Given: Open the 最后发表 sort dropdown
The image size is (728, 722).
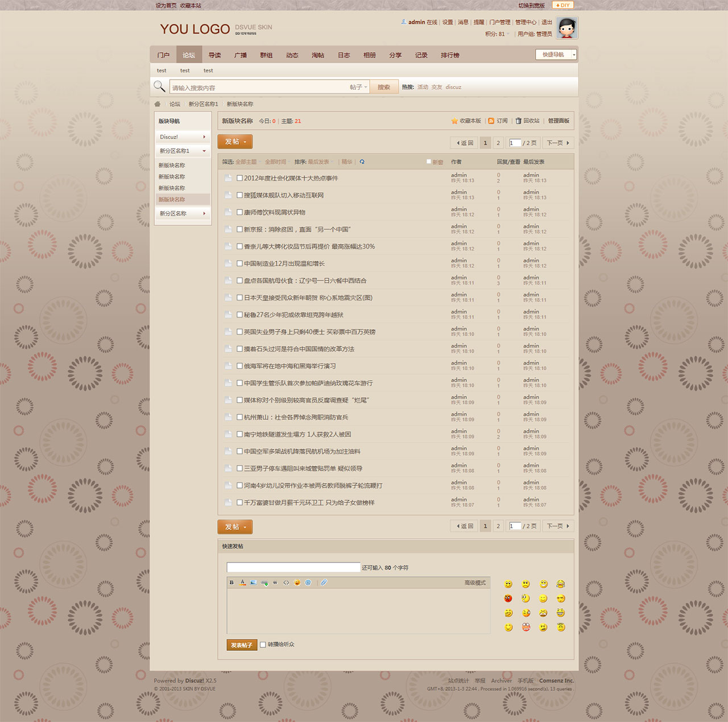Looking at the screenshot, I should pyautogui.click(x=320, y=162).
